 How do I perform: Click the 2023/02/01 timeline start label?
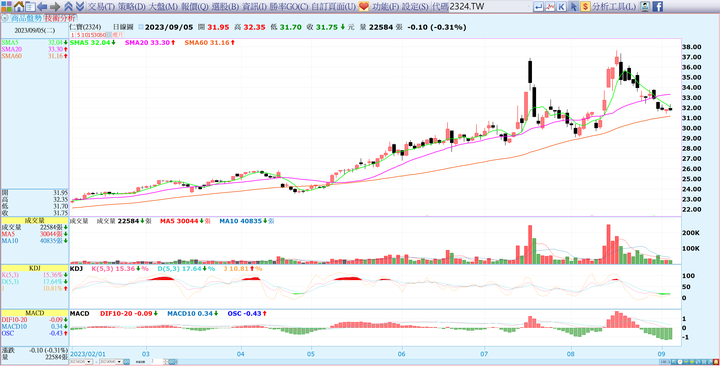(88, 354)
